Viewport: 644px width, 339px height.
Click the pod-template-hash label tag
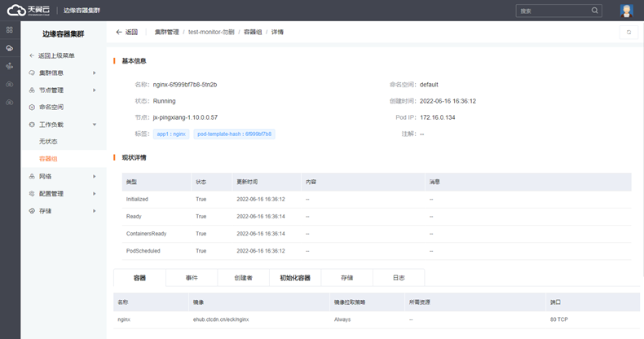[234, 134]
